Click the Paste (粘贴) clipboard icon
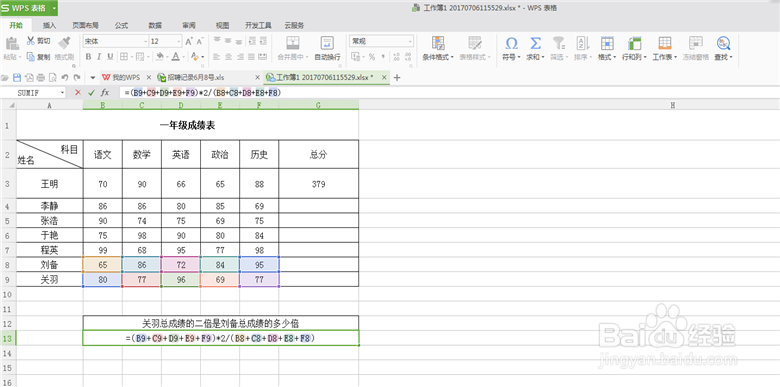Viewport: 780px width, 387px height. pyautogui.click(x=12, y=43)
